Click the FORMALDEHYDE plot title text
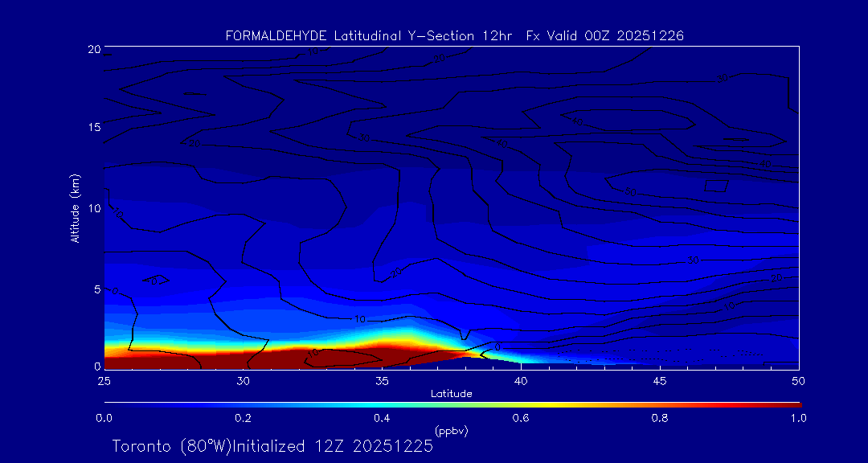The width and height of the screenshot is (868, 463). 454,35
